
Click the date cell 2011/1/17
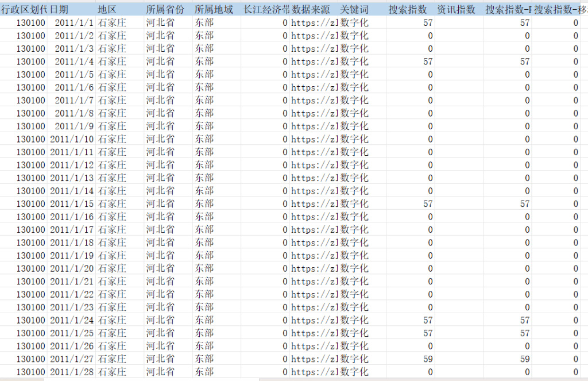coord(72,230)
